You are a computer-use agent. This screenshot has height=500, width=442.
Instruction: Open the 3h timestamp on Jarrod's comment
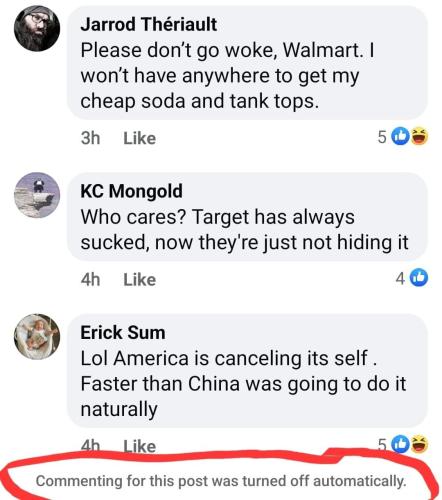[x=90, y=138]
